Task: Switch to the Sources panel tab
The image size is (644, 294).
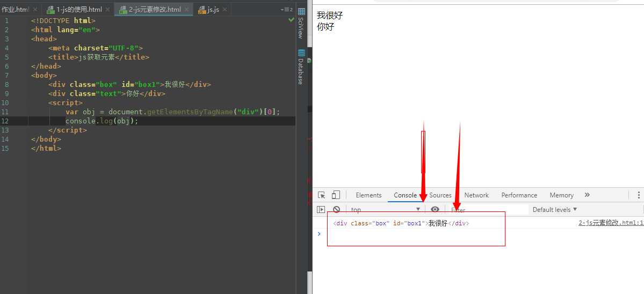Action: tap(440, 195)
